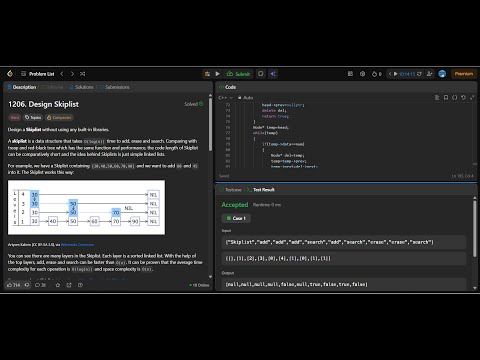Click the Online users indicator
480x360 pixels.
pos(199,285)
